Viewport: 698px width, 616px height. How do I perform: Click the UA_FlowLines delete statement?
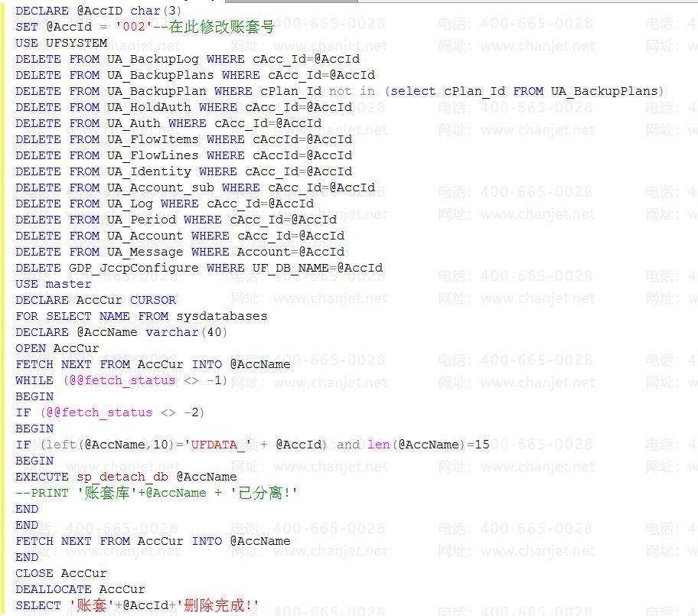tap(184, 155)
